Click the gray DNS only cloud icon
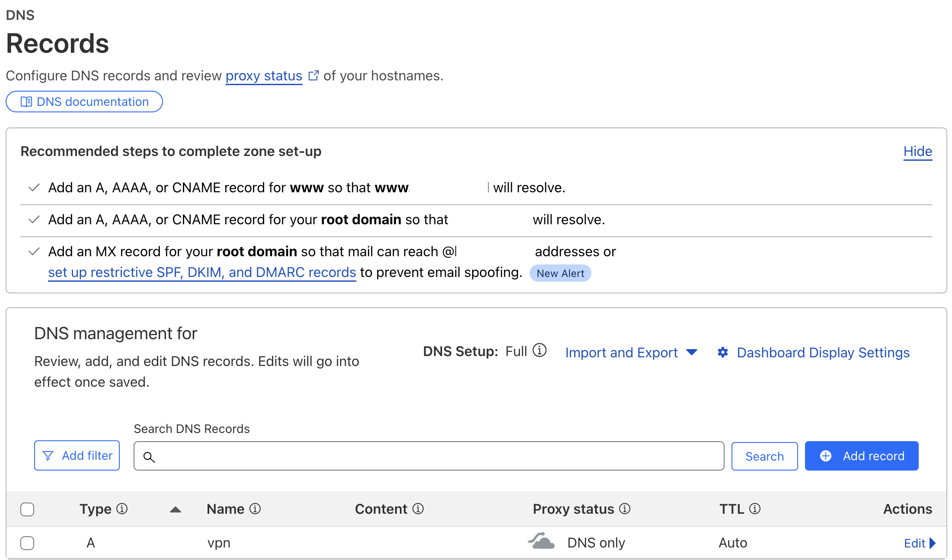Viewport: 952px width, 560px height. coord(541,541)
